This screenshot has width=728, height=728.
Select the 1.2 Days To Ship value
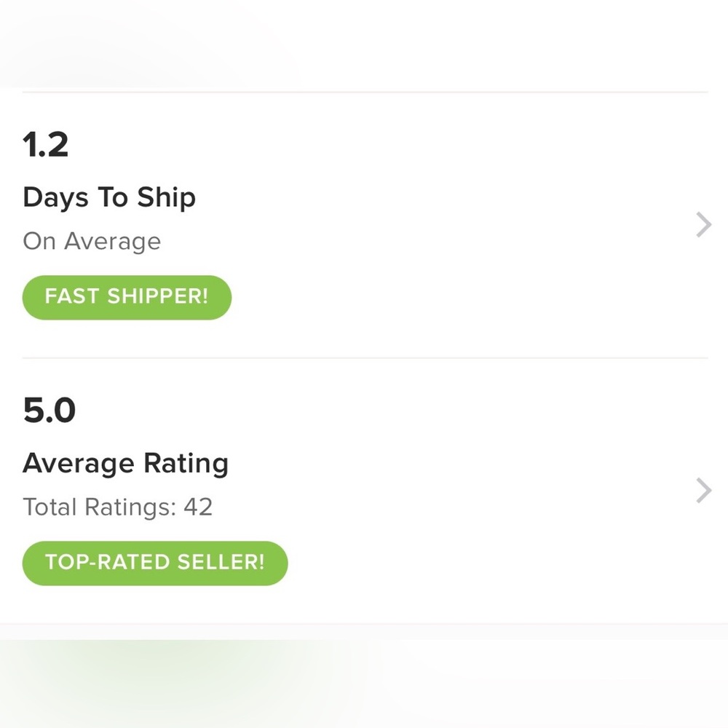tap(47, 145)
